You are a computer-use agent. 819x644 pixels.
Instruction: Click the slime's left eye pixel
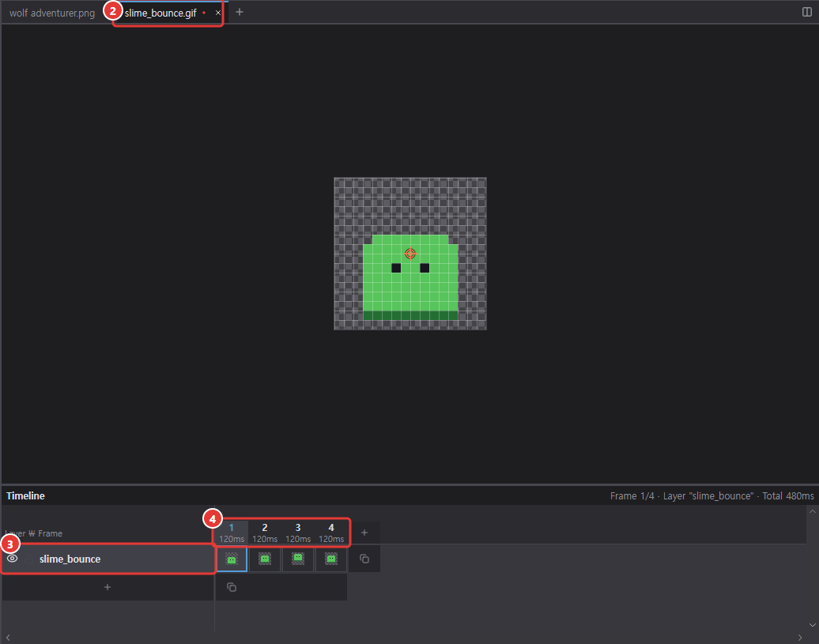tap(396, 268)
